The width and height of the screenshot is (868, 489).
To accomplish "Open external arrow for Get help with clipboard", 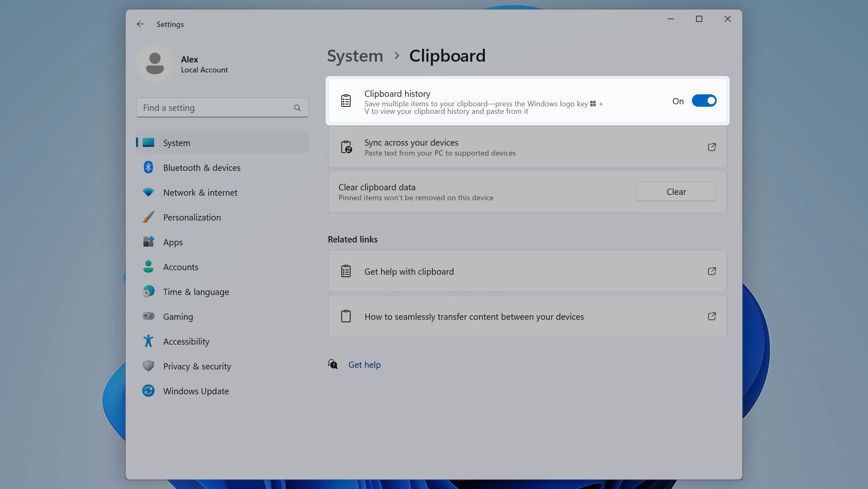I will click(x=712, y=271).
